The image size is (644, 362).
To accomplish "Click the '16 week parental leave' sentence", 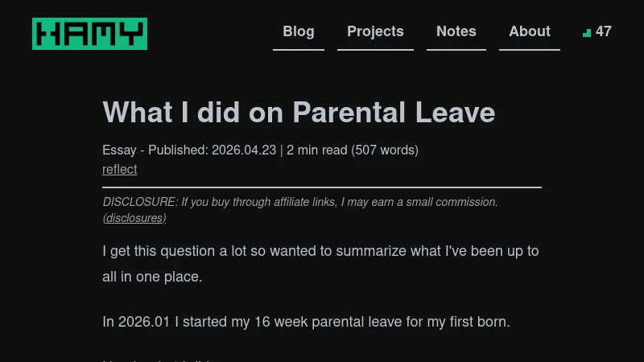I will [x=306, y=322].
